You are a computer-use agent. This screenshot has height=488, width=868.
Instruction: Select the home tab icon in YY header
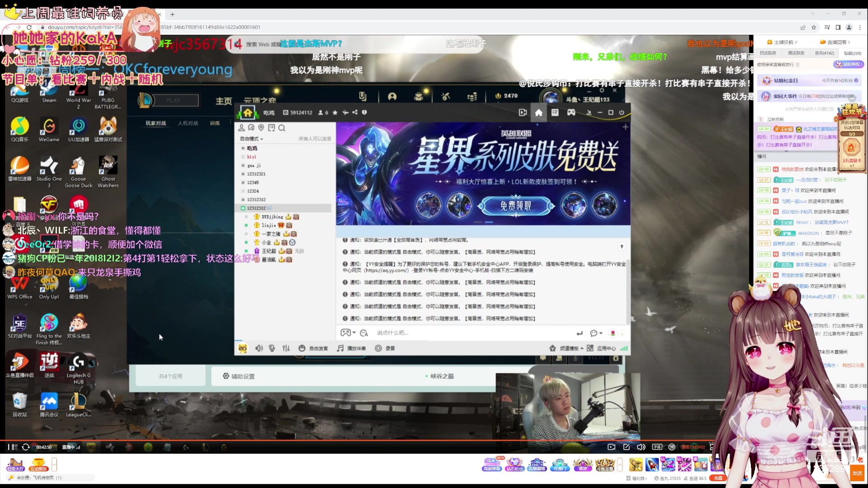coord(538,113)
